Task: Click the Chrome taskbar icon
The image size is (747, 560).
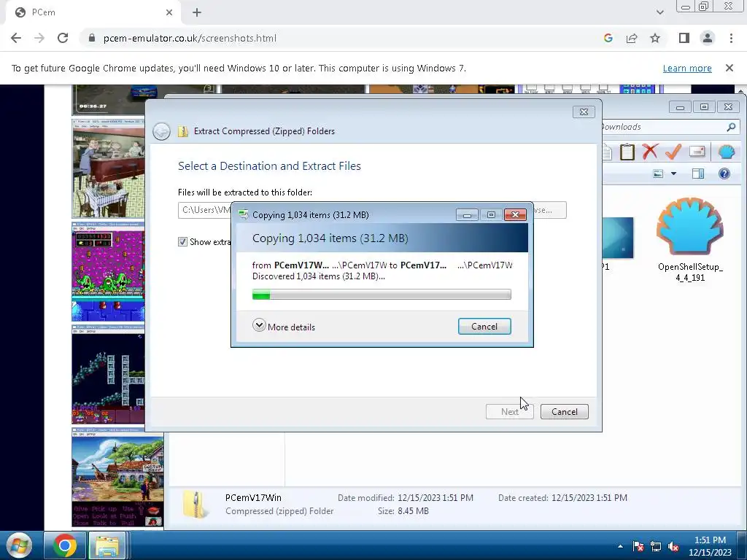Action: click(65, 545)
